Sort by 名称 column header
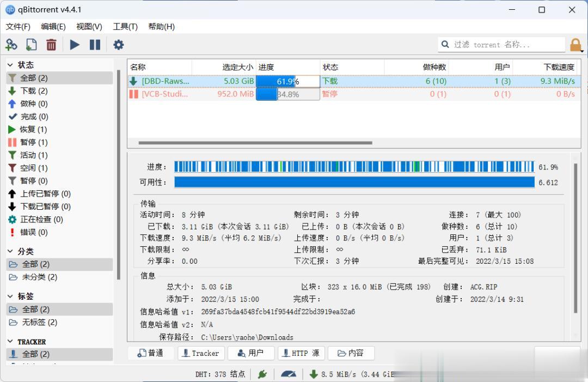The image size is (588, 382). [x=160, y=67]
